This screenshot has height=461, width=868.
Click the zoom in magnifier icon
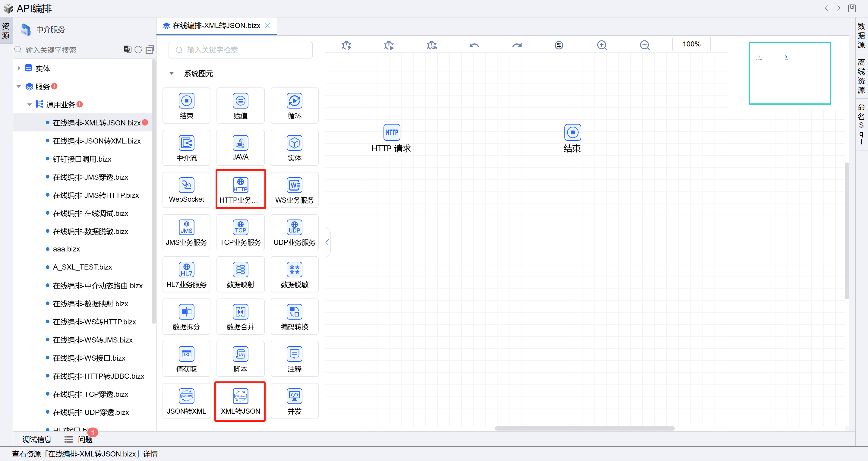coord(602,45)
